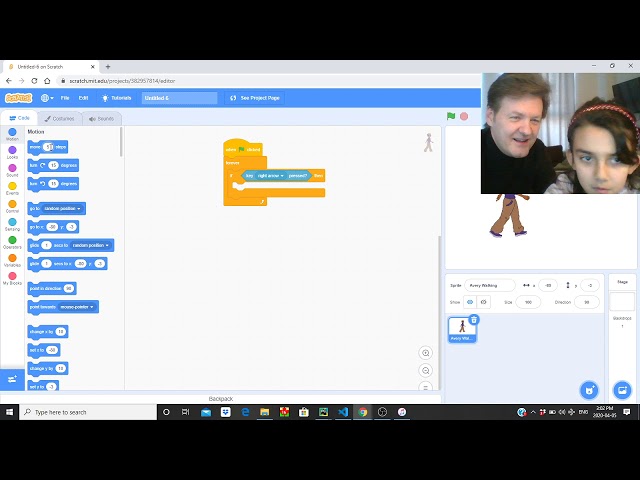The height and width of the screenshot is (480, 640).
Task: Click See Project Page button
Action: click(x=255, y=98)
